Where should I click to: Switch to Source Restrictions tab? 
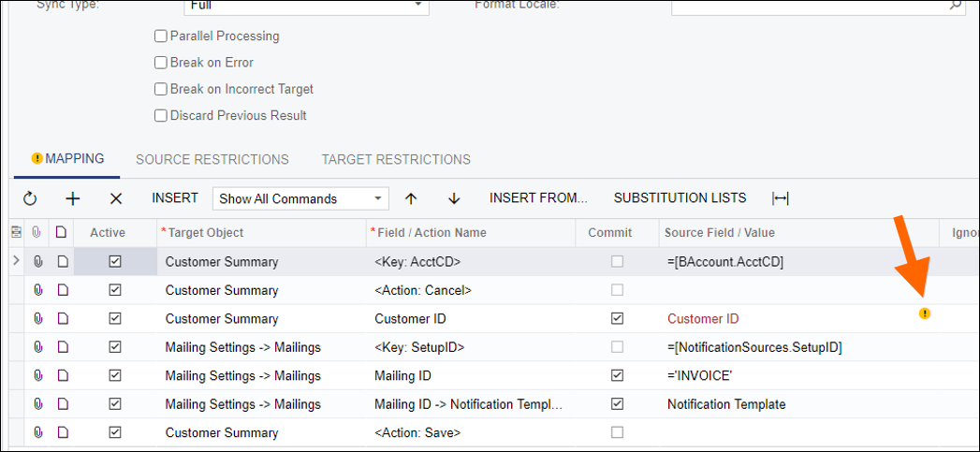(212, 160)
